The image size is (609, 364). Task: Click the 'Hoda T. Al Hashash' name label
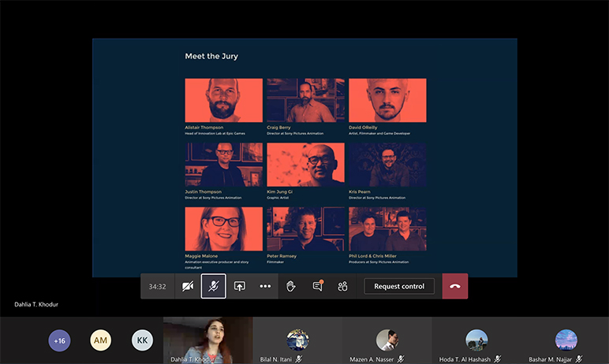(x=465, y=359)
